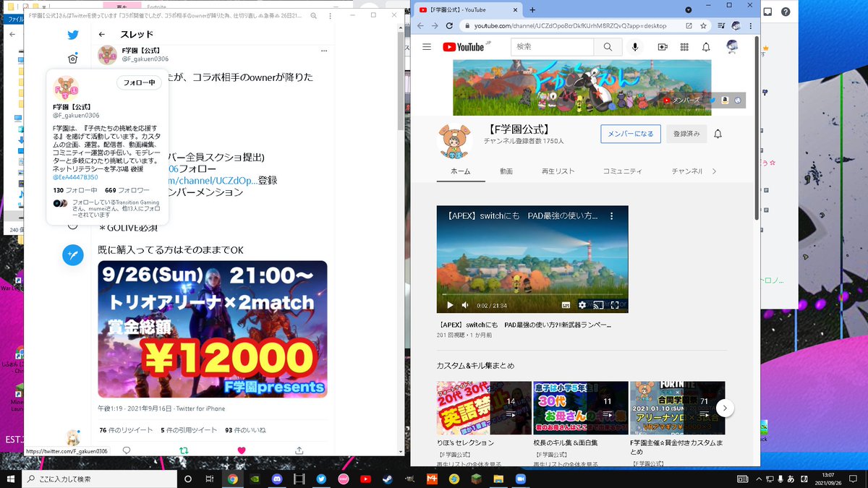Image resolution: width=868 pixels, height=488 pixels.
Task: Toggle channel notification bell beside 登録済み
Action: [718, 134]
